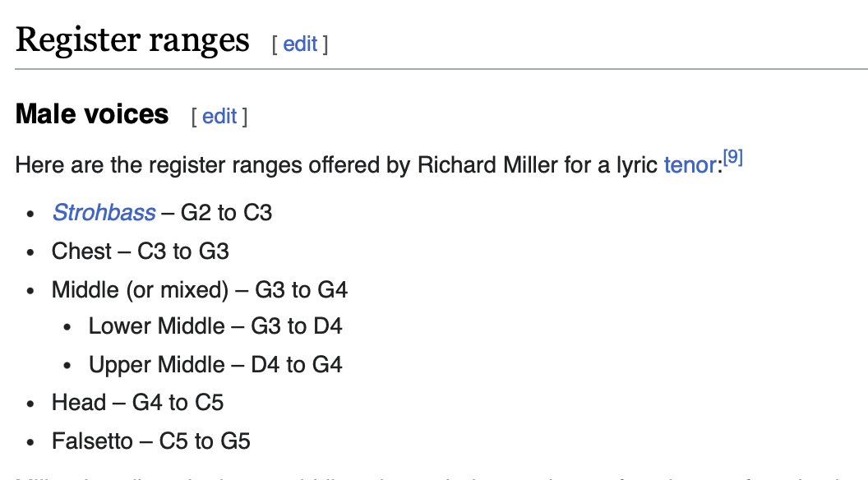Edit the Register ranges section
Screen dimensions: 868x480
[300, 44]
